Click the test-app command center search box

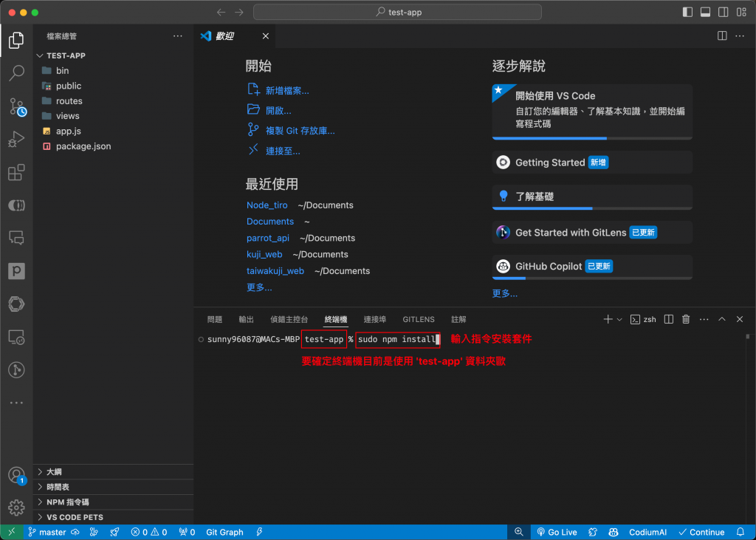point(397,12)
